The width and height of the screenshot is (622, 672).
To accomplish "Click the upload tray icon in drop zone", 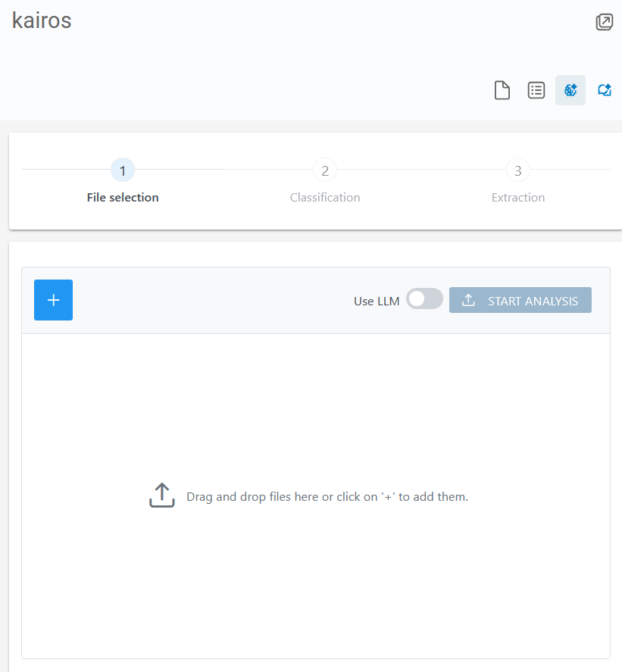I will coord(162,496).
